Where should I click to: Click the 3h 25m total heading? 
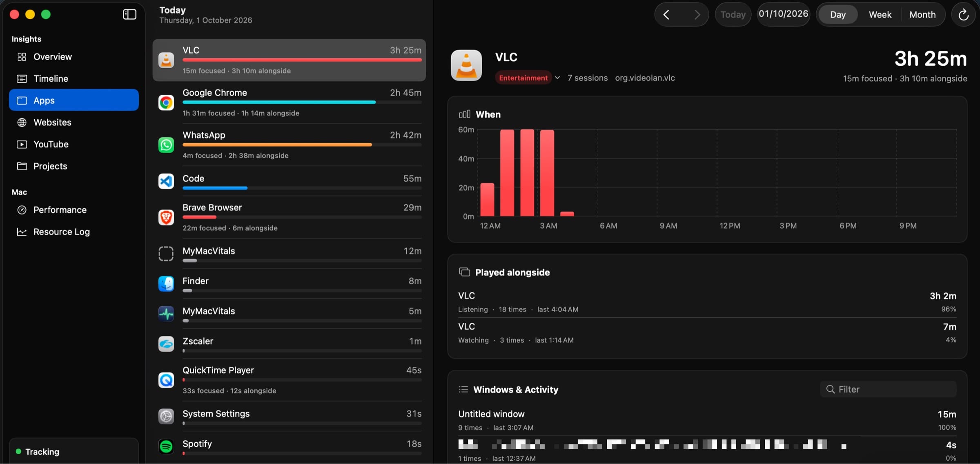931,59
